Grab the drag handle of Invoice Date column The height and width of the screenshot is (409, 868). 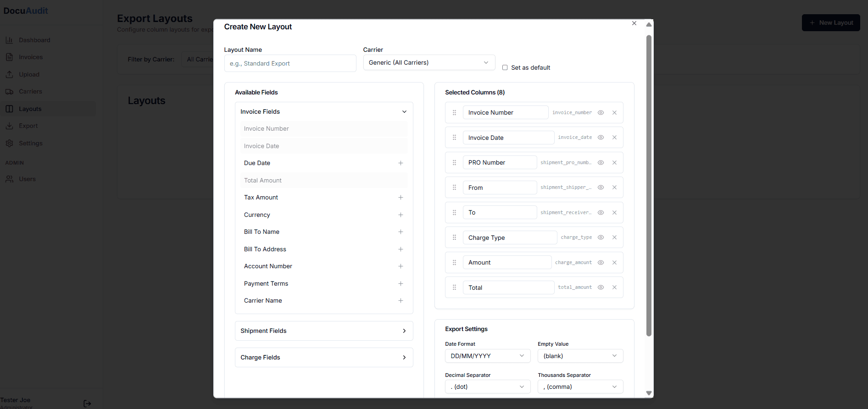click(x=455, y=138)
